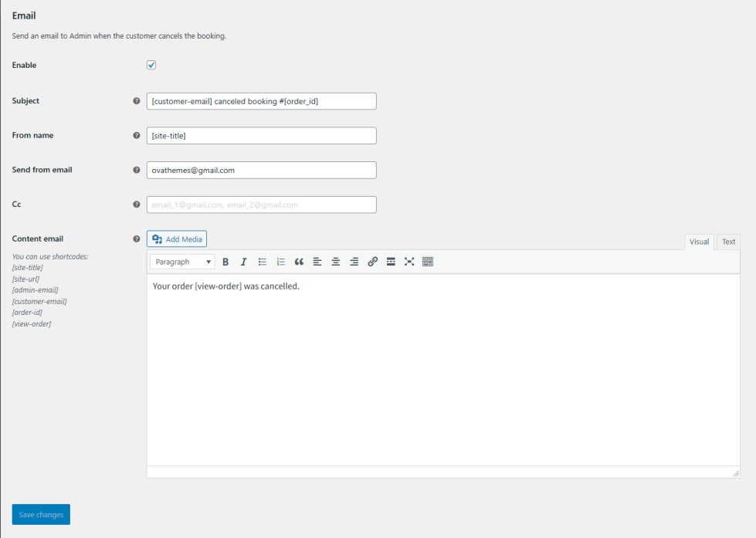
Task: Show help tooltip for From name
Action: (137, 135)
